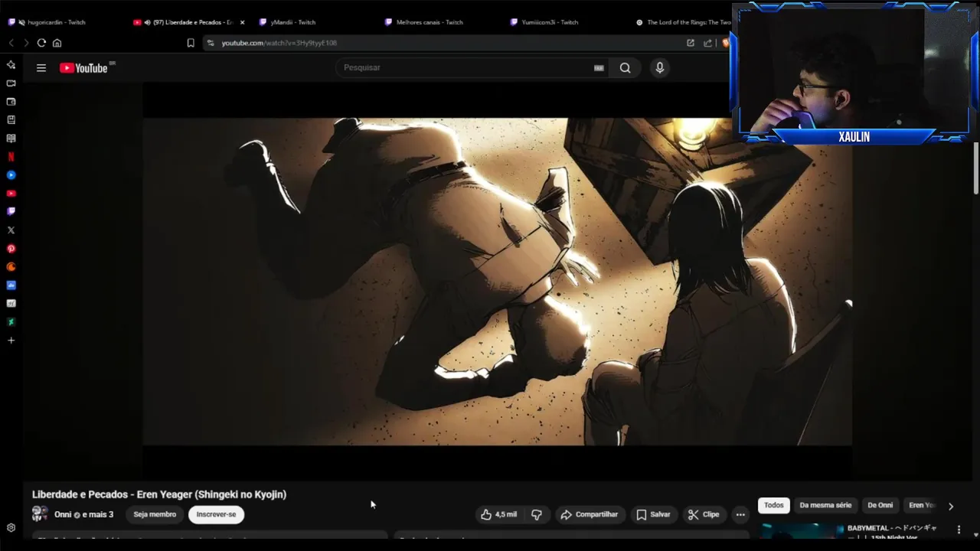980x551 pixels.
Task: Open the YouTube hamburger guide menu
Action: [x=41, y=68]
